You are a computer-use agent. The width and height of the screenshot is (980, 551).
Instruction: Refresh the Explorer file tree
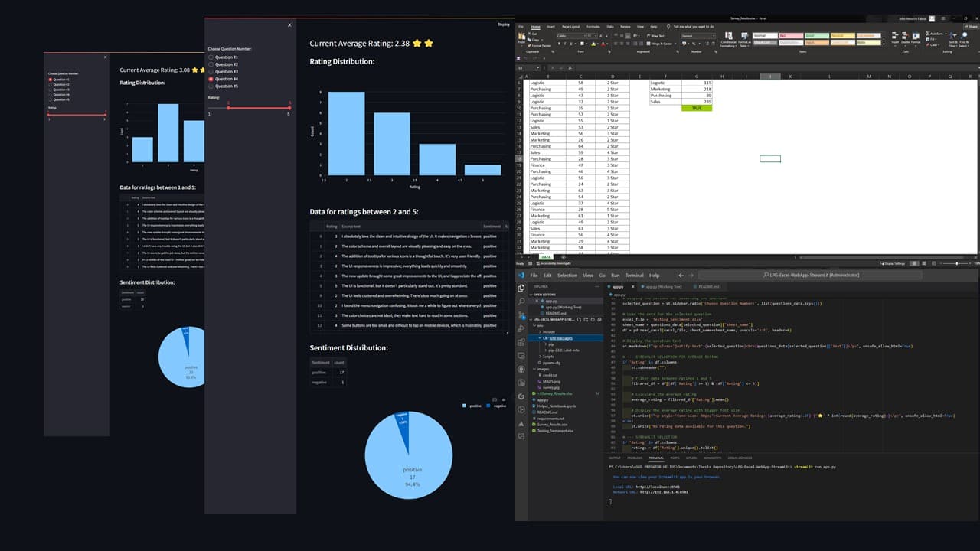click(x=593, y=319)
